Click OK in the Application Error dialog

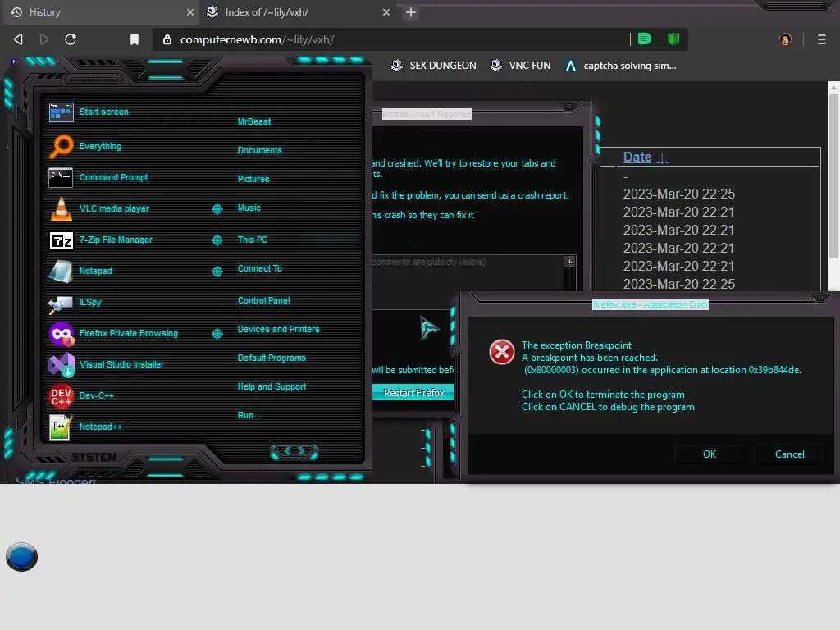coord(709,454)
